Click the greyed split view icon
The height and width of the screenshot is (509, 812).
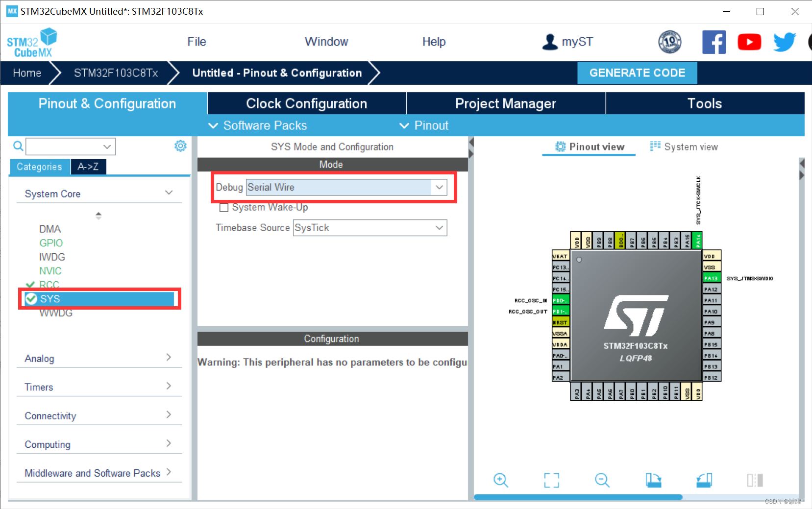click(755, 480)
